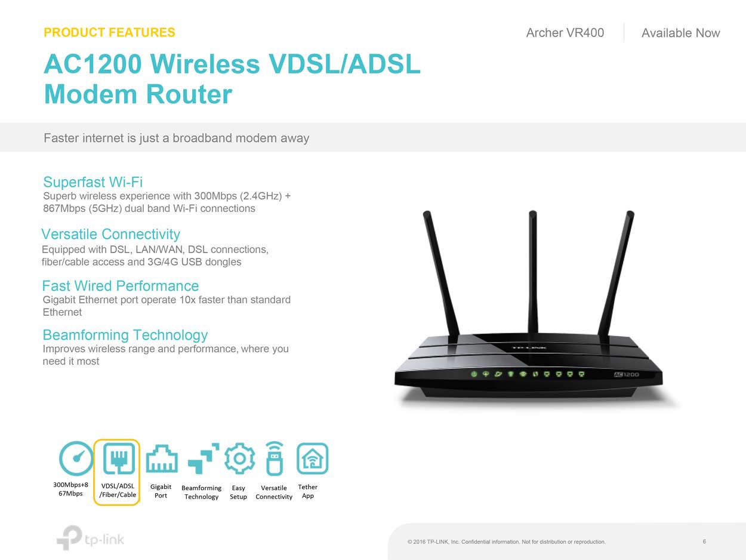The image size is (746, 560).
Task: Click the Gigabit Port ethernet icon
Action: click(x=162, y=459)
